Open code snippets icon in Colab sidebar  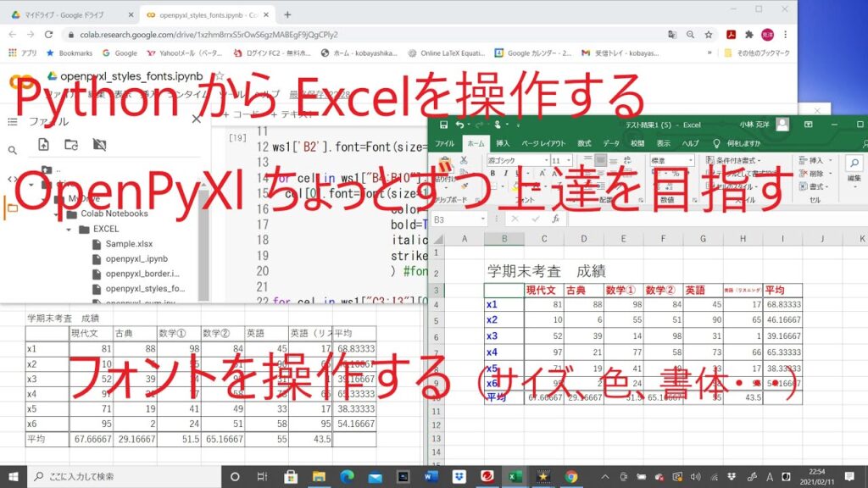[12, 179]
